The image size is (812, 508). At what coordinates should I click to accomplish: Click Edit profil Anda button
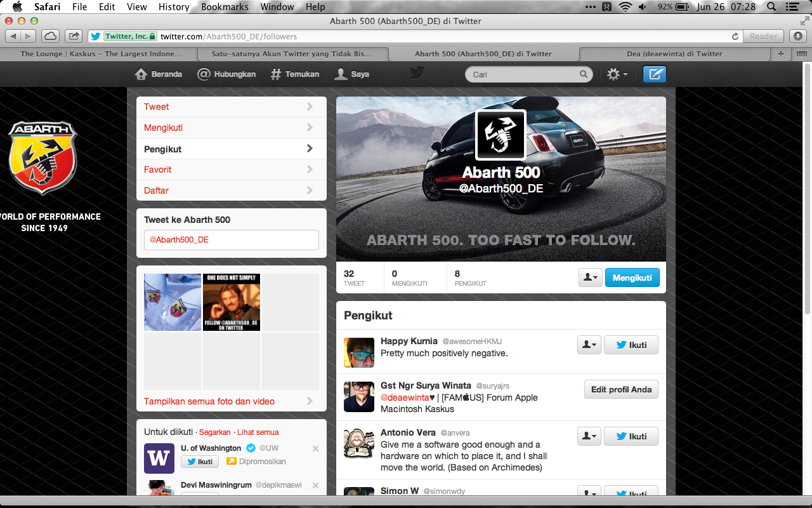[x=621, y=389]
